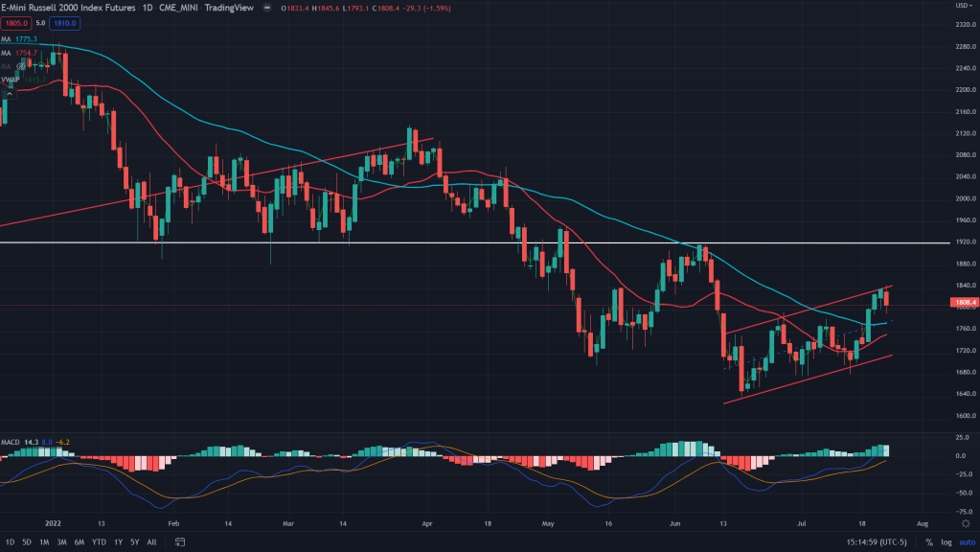Select the 1D time range
Screen dimensions: 980x552
tap(9, 542)
